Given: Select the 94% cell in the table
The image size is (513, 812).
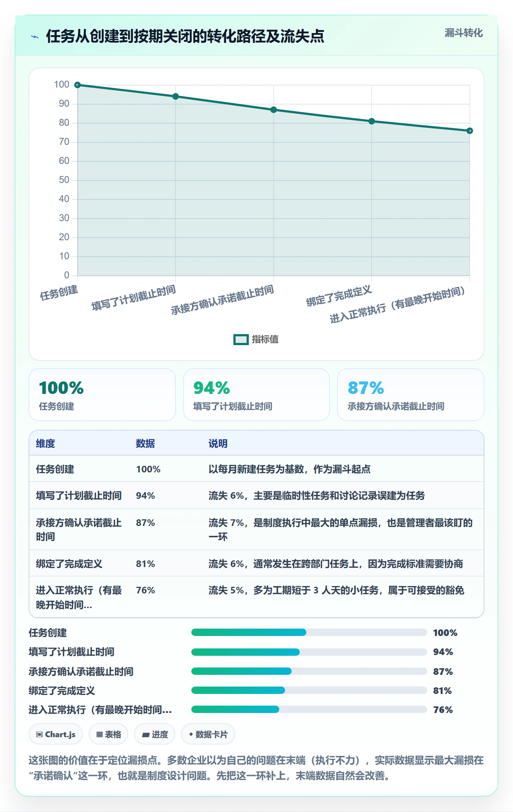Looking at the screenshot, I should 145,495.
